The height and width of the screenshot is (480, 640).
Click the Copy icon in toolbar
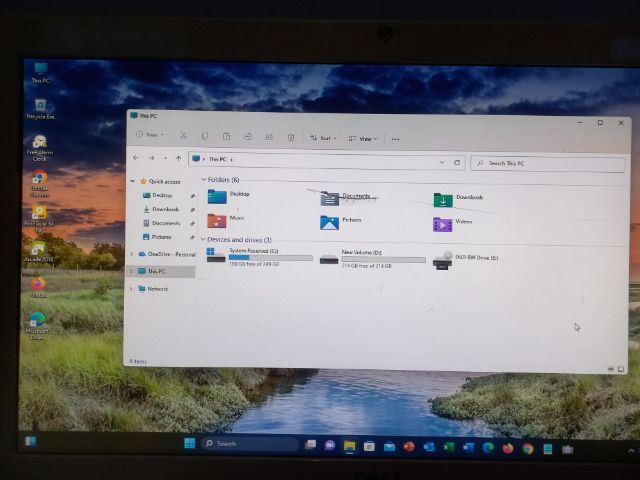205,136
